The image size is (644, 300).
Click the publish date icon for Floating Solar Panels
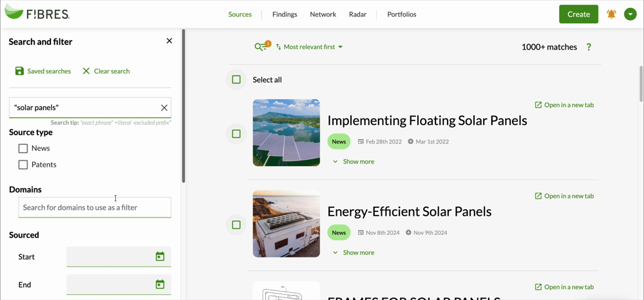point(361,142)
